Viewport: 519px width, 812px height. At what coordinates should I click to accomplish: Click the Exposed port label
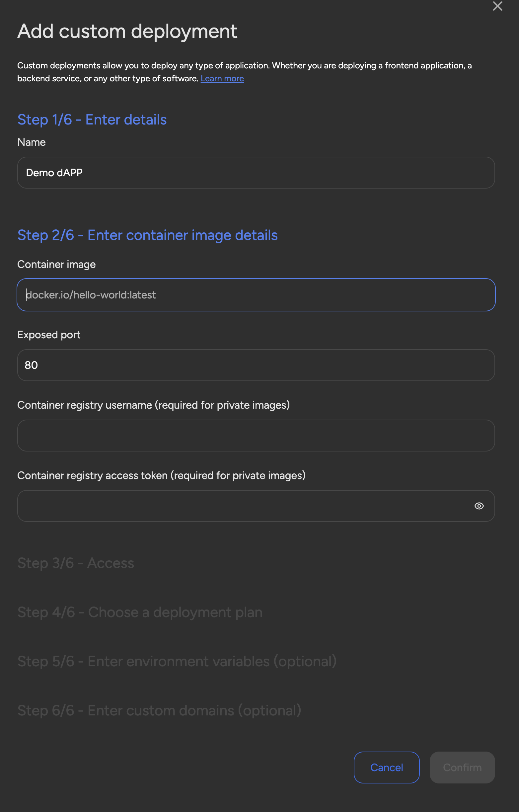coord(49,335)
